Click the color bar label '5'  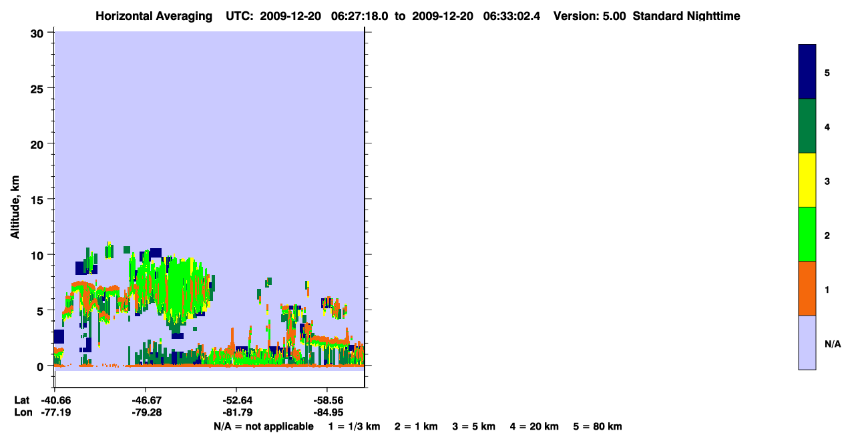coord(827,72)
